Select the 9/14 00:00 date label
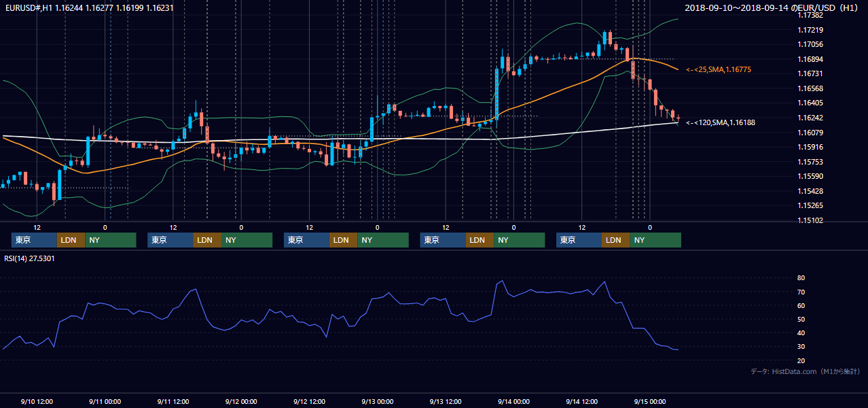 pos(513,401)
